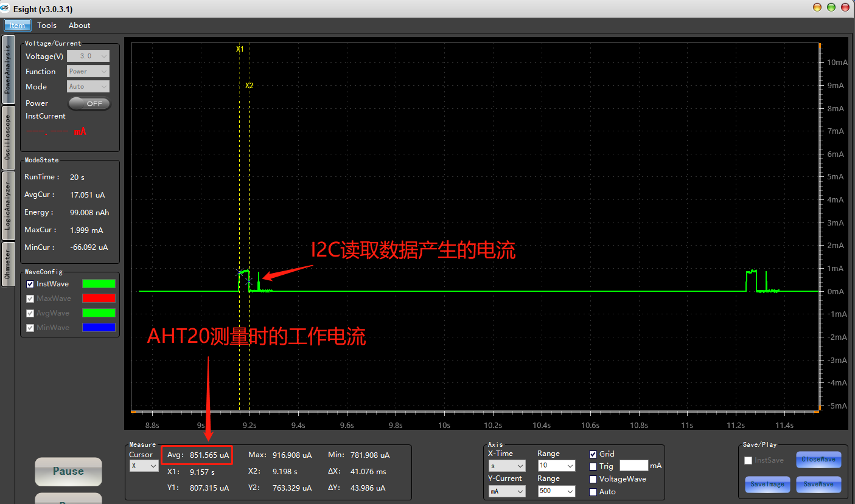Toggle the Power OFF switch
The image size is (855, 504).
(89, 103)
